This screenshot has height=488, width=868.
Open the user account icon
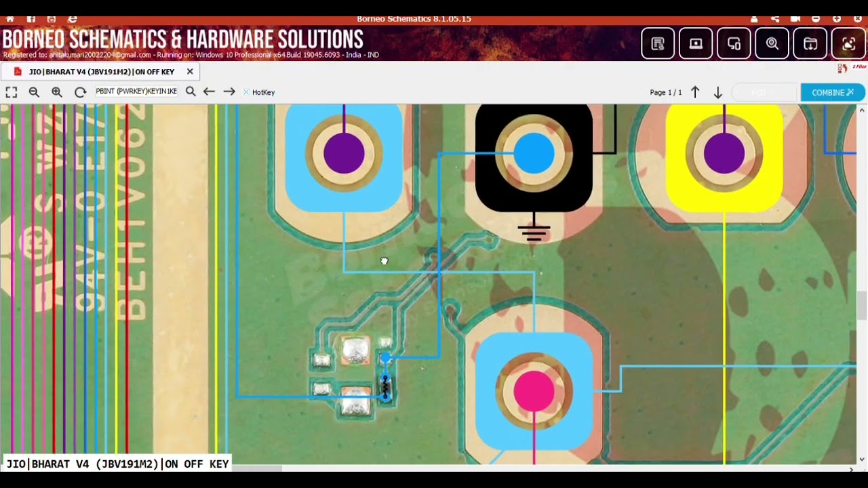point(754,19)
